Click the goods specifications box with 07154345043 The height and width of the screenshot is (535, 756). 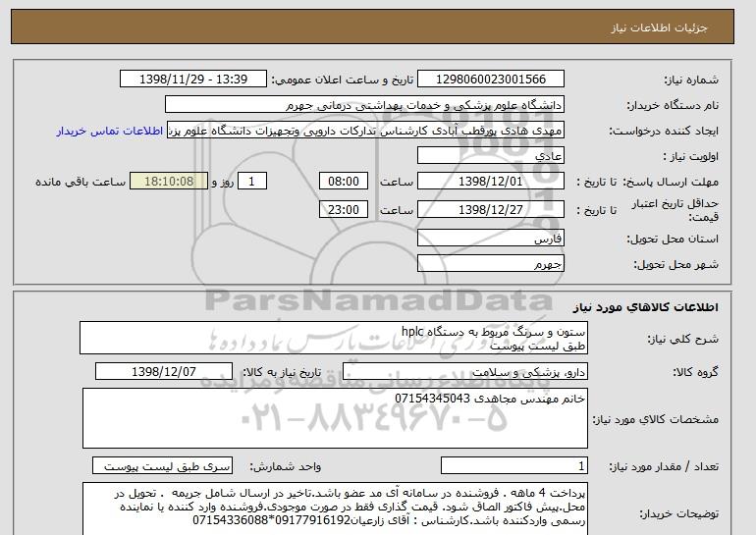(335, 418)
